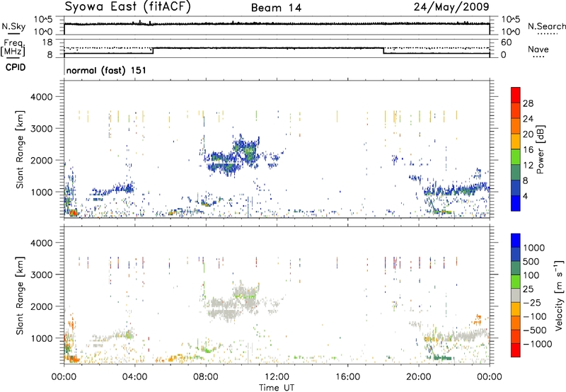
Task: Click the 'Freq. [MHz]' label
Action: [x=13, y=47]
